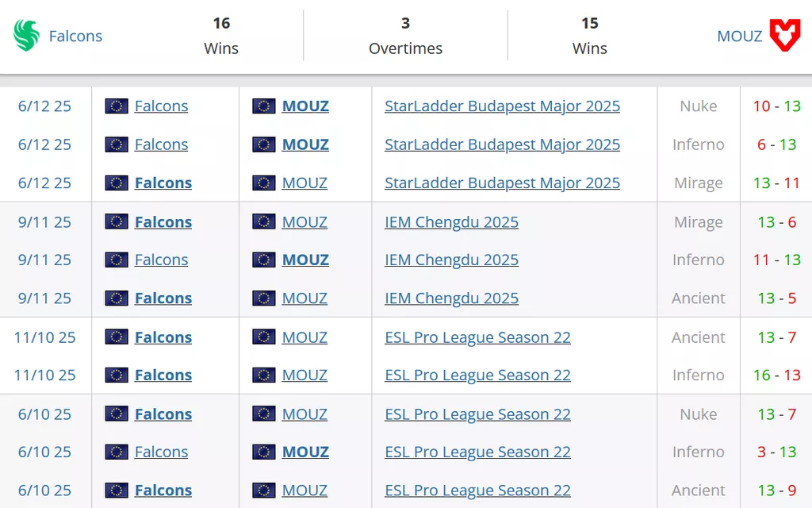Click the Falcons logo in the header
Image resolution: width=812 pixels, height=508 pixels.
coord(26,36)
